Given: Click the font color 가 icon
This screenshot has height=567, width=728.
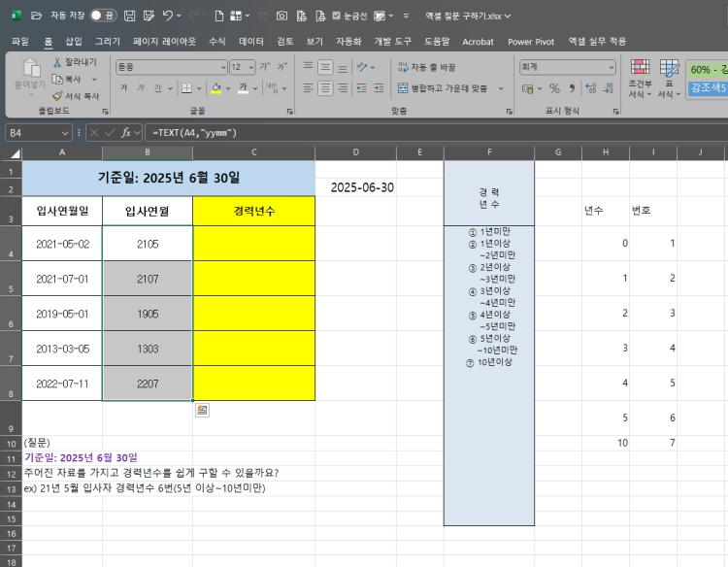Looking at the screenshot, I should [243, 87].
